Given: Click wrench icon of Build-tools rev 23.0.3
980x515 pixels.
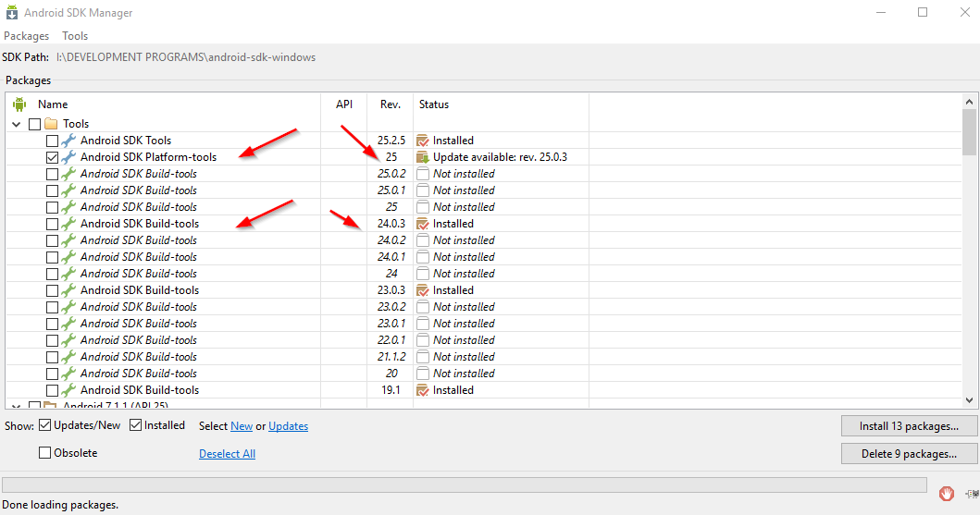Looking at the screenshot, I should (x=68, y=290).
